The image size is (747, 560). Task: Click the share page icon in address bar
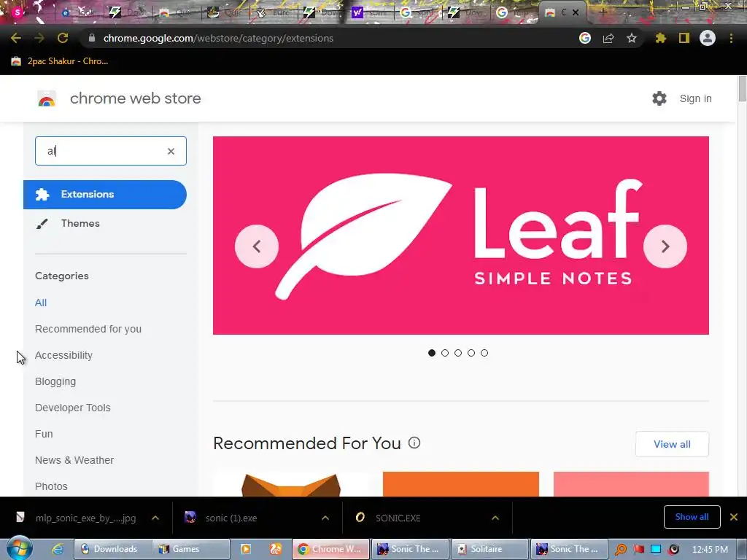click(x=608, y=38)
